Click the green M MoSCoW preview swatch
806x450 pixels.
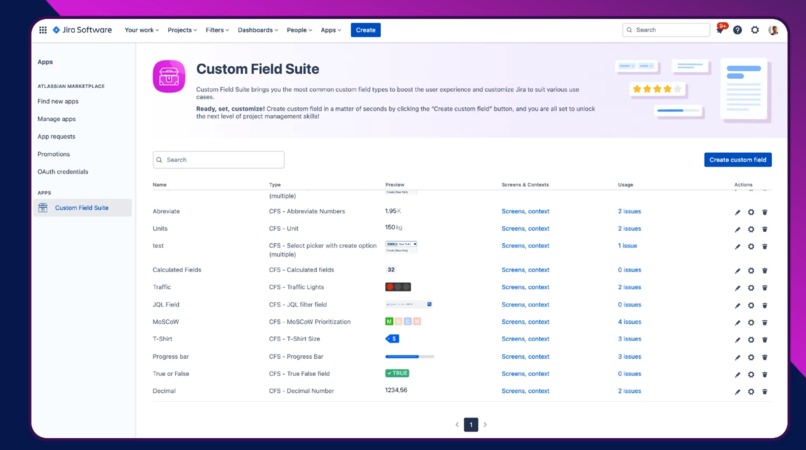[389, 321]
